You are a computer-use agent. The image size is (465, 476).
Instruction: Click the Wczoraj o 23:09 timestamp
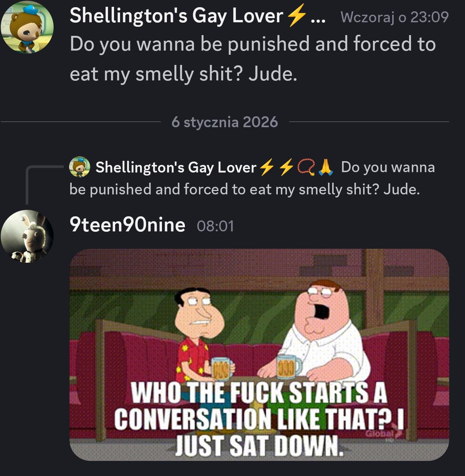point(394,17)
